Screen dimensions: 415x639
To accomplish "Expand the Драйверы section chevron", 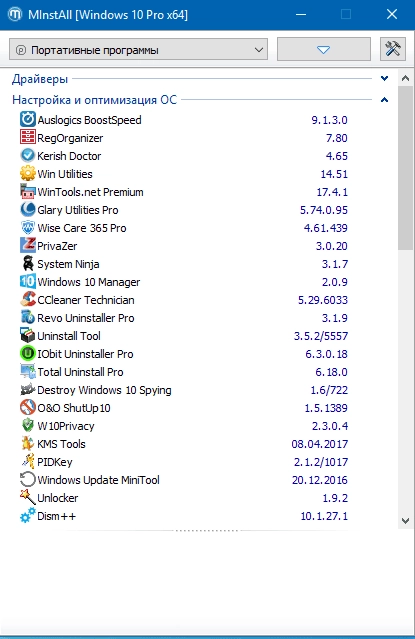I will 384,78.
